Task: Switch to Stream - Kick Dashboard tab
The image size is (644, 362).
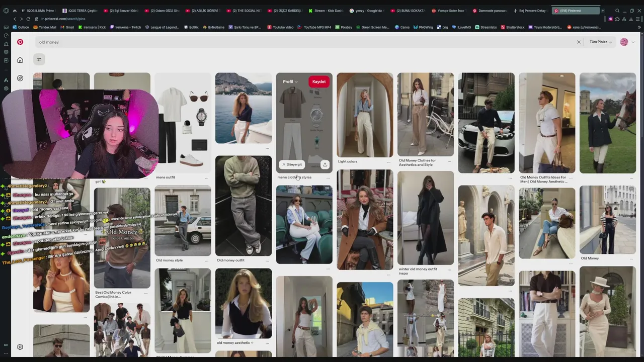Action: 327,11
